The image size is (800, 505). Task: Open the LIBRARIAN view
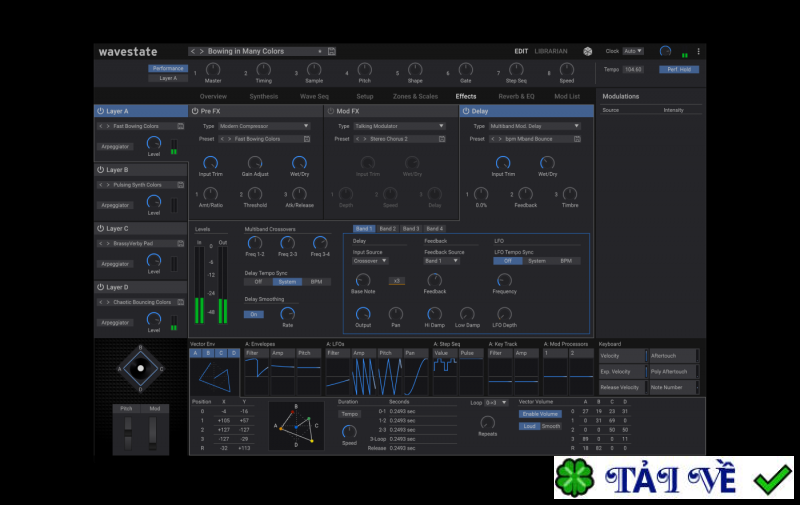(x=551, y=51)
